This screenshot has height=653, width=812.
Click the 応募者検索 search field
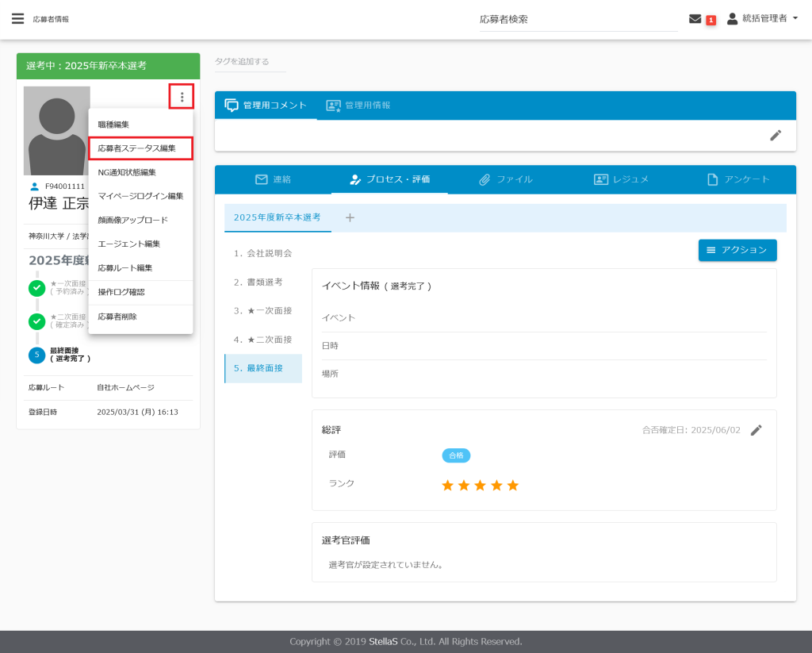click(577, 19)
